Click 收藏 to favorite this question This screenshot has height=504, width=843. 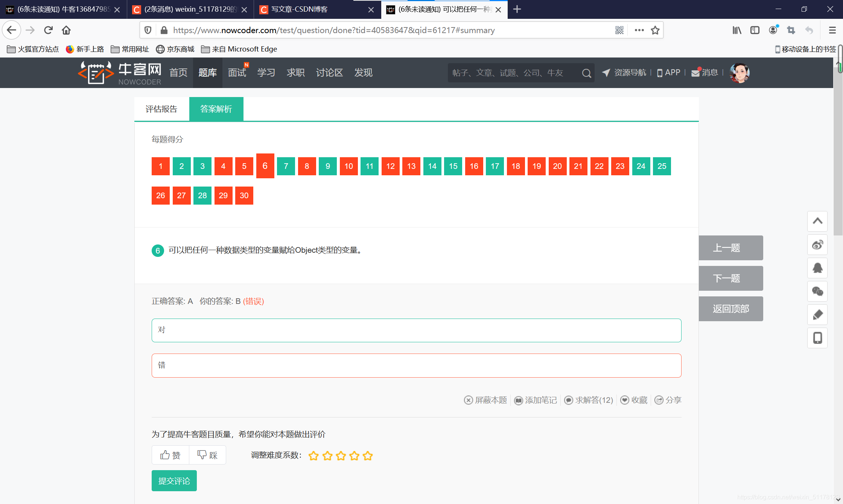634,400
